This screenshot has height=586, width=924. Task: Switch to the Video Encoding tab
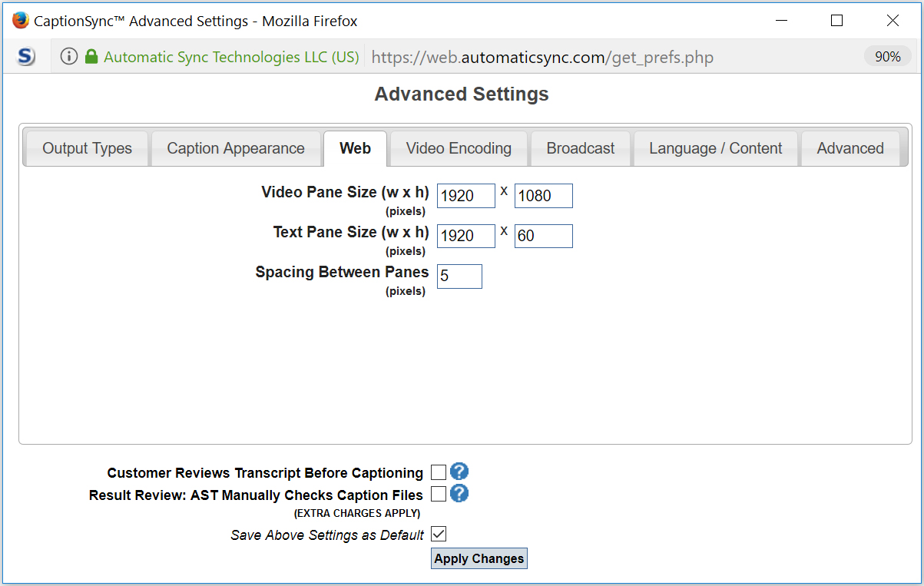[458, 147]
